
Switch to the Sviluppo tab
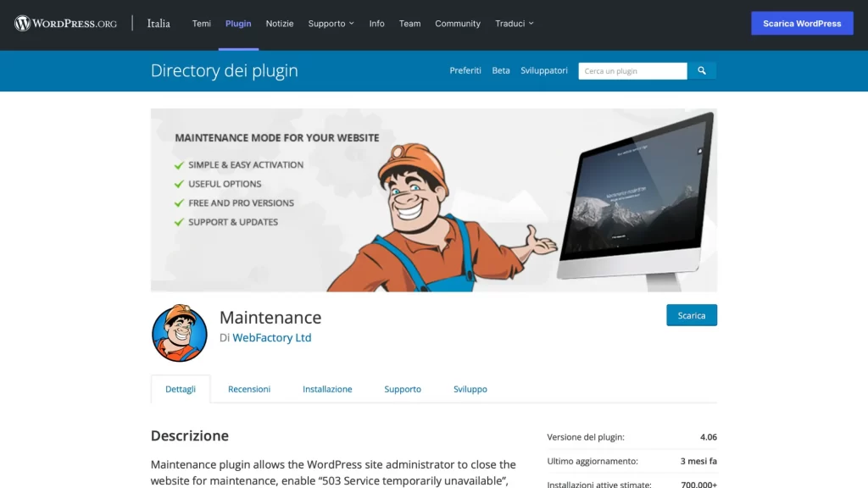(x=470, y=389)
